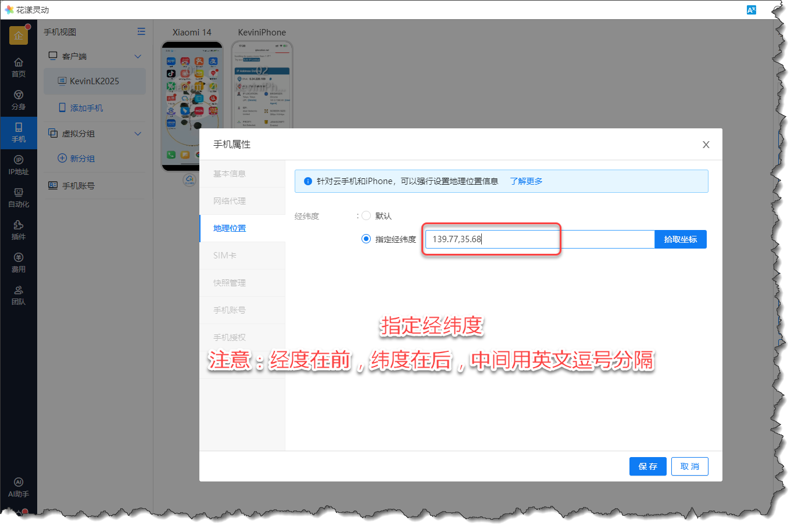Open the 自动化 automation sidebar icon
The height and width of the screenshot is (532, 798).
click(x=19, y=197)
